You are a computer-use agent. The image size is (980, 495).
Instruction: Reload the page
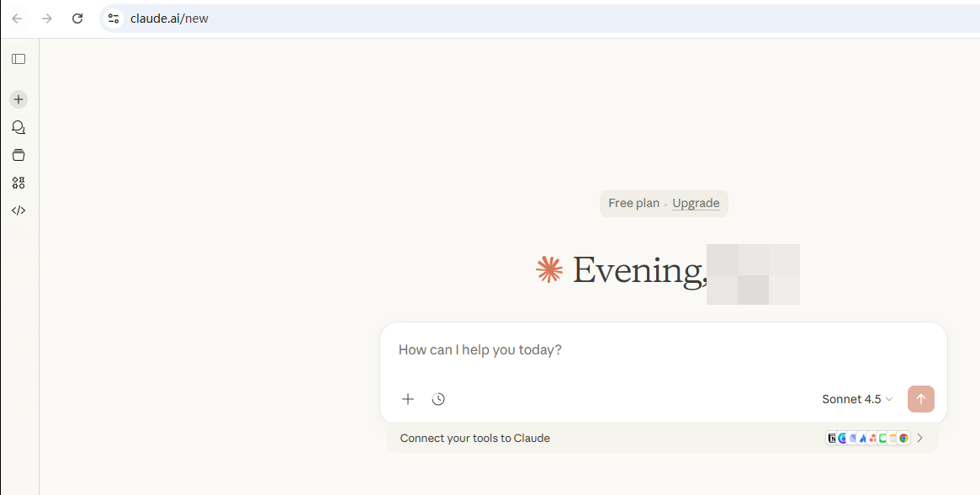pyautogui.click(x=77, y=19)
